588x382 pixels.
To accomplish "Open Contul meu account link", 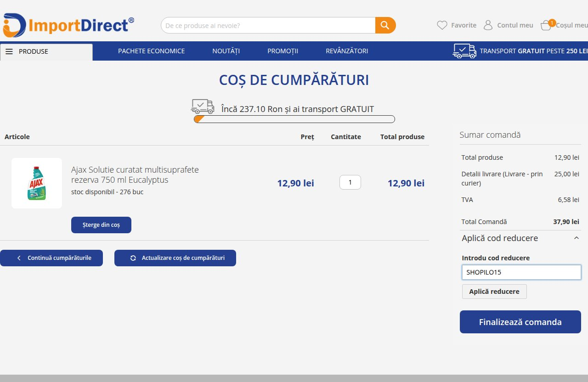I will pyautogui.click(x=515, y=25).
